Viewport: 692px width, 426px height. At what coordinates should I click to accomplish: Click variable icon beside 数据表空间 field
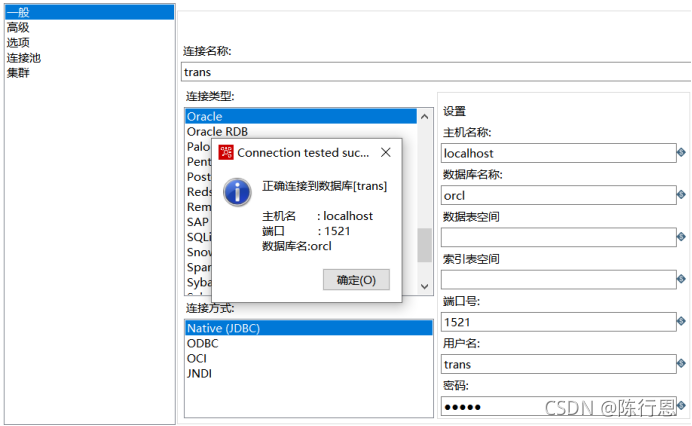(x=681, y=237)
